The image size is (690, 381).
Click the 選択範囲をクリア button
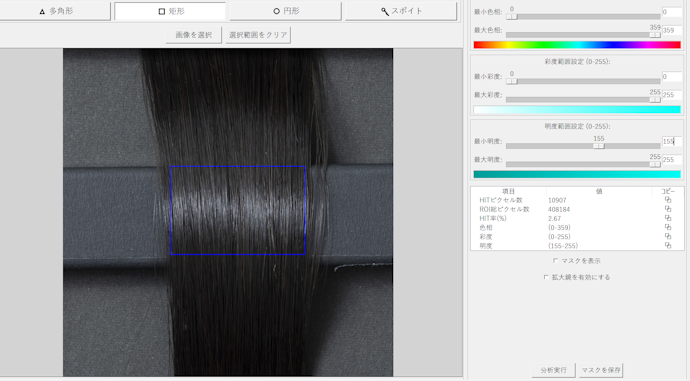(x=258, y=35)
